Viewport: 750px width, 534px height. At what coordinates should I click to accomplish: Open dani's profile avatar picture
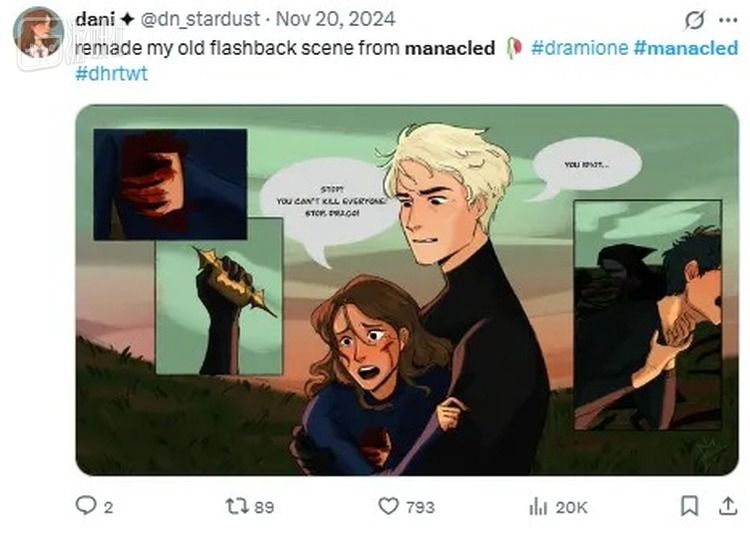(38, 32)
